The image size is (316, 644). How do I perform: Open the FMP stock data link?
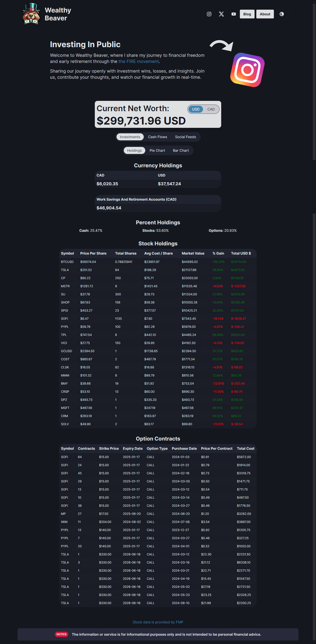158,622
